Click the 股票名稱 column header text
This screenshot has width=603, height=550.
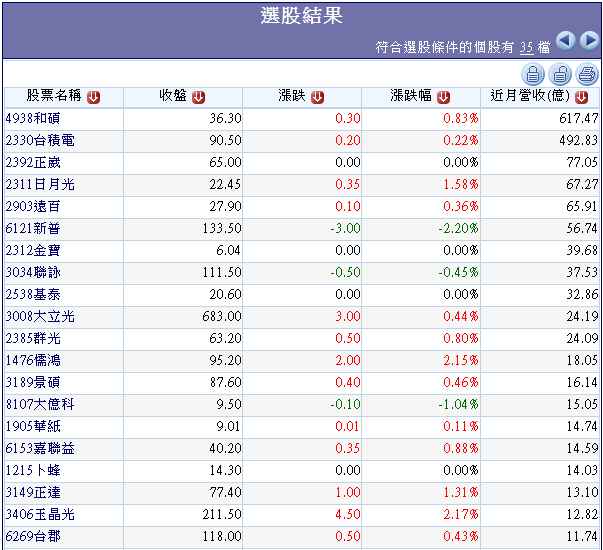pos(54,95)
